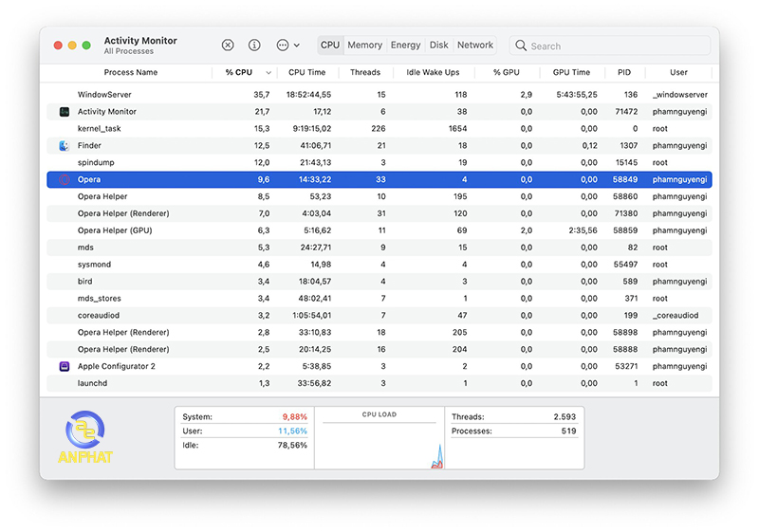Sort by % CPU column header
The width and height of the screenshot is (759, 532).
point(239,72)
